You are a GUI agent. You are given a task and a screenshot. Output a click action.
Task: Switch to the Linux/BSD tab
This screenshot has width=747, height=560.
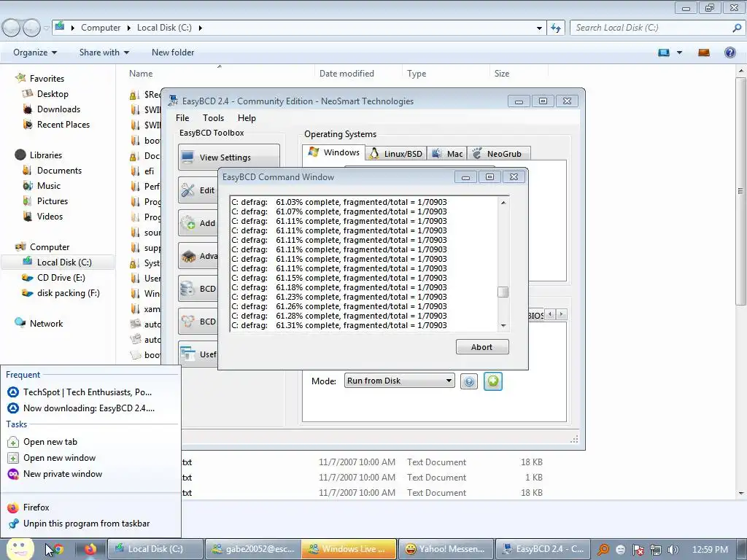click(396, 153)
